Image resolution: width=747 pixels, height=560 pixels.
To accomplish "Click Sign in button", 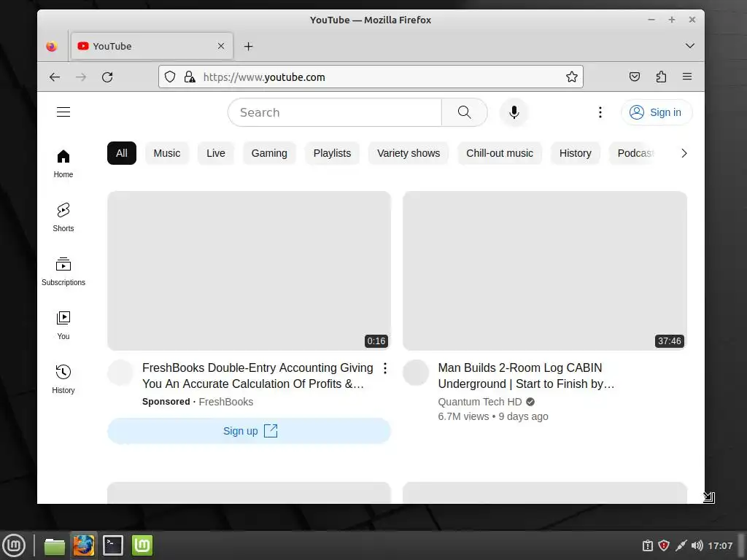I will point(657,112).
